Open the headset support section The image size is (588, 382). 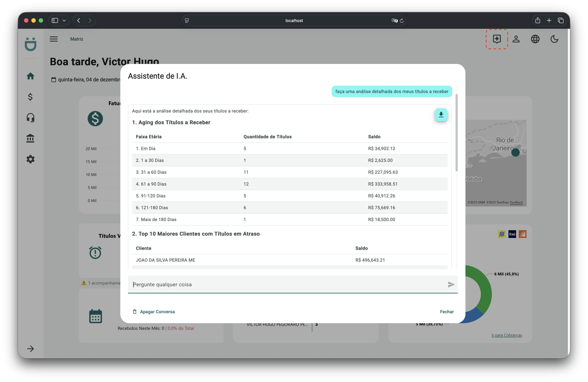pyautogui.click(x=30, y=118)
